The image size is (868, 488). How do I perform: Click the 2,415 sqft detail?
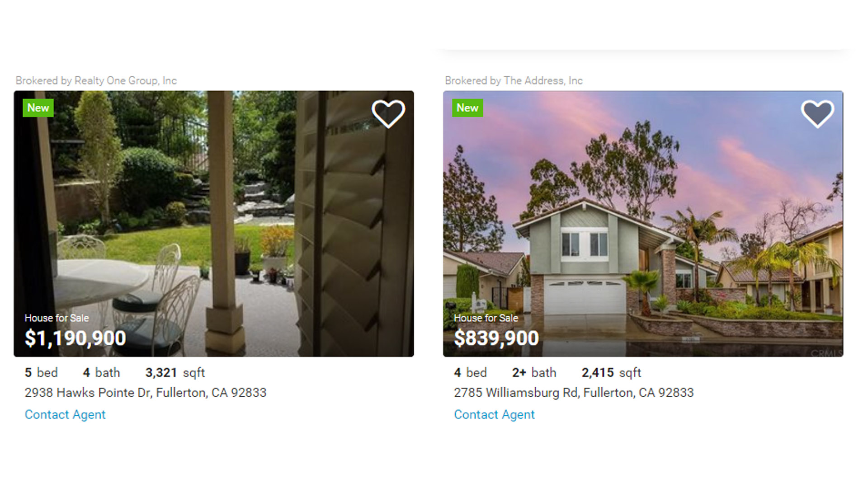(611, 373)
